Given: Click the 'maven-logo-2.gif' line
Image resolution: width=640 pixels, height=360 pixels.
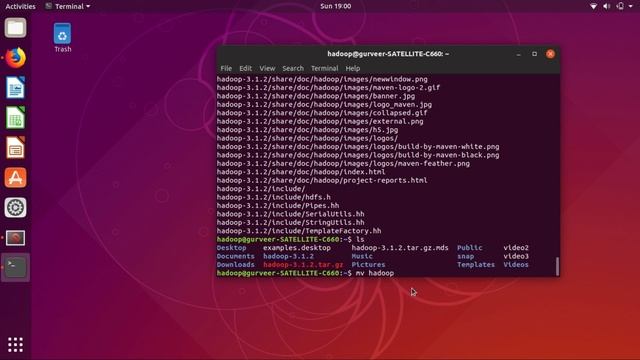Looking at the screenshot, I should click(328, 87).
